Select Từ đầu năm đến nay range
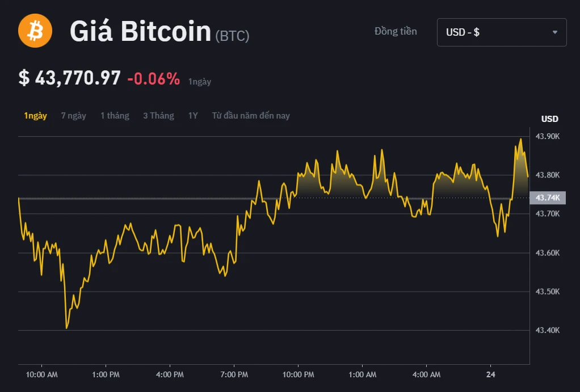This screenshot has height=392, width=580. [250, 116]
